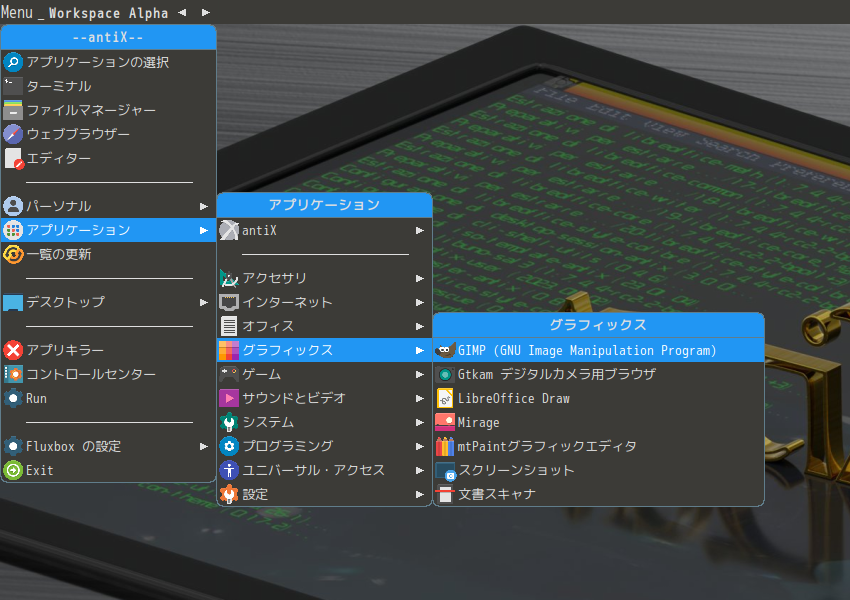The image size is (850, 600).
Task: Click the gamepad icon beside ゲーム
Action: [229, 374]
